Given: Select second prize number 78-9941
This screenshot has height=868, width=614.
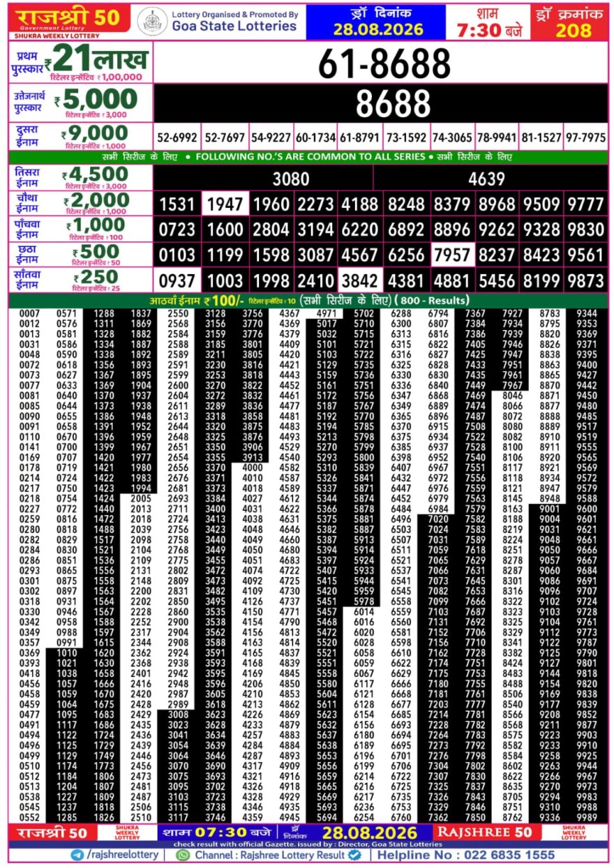Looking at the screenshot, I should click(497, 137).
